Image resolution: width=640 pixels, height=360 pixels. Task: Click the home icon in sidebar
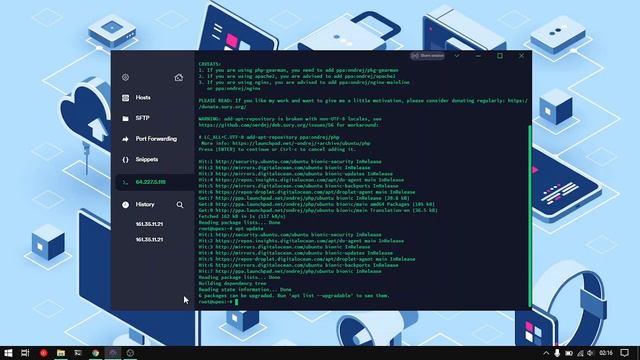[179, 77]
